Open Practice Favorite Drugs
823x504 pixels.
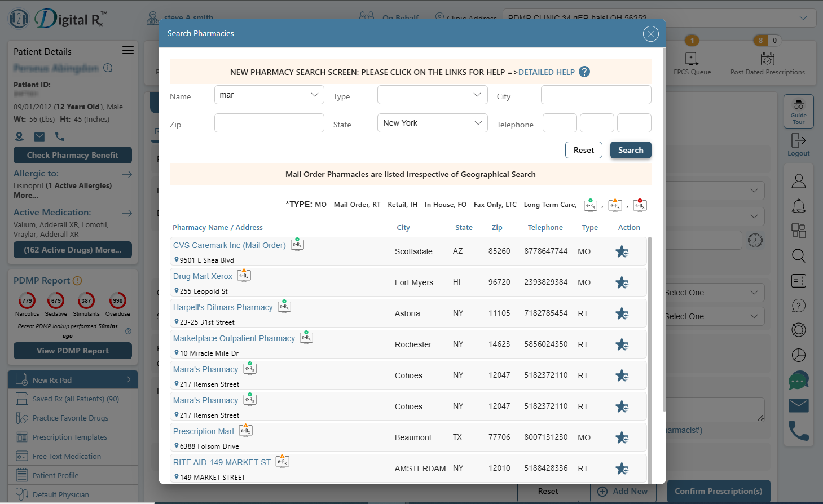coord(73,418)
